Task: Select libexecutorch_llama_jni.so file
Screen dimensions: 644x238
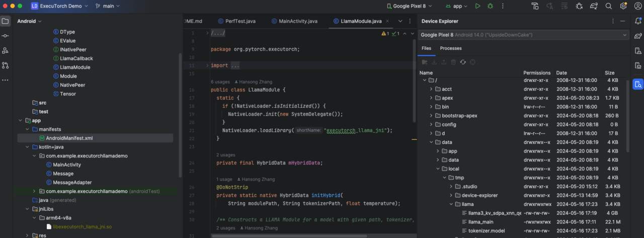Action: (x=78, y=226)
